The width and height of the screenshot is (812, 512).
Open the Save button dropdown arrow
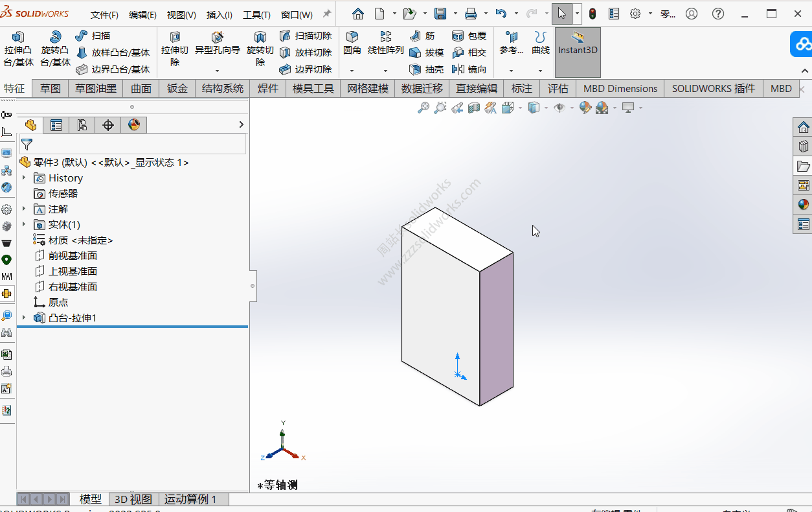[455, 14]
